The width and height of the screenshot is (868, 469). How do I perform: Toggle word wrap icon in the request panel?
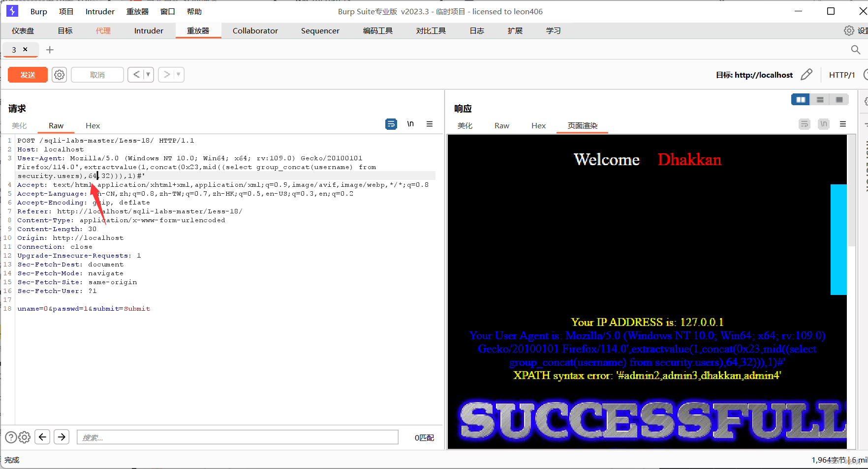[391, 124]
